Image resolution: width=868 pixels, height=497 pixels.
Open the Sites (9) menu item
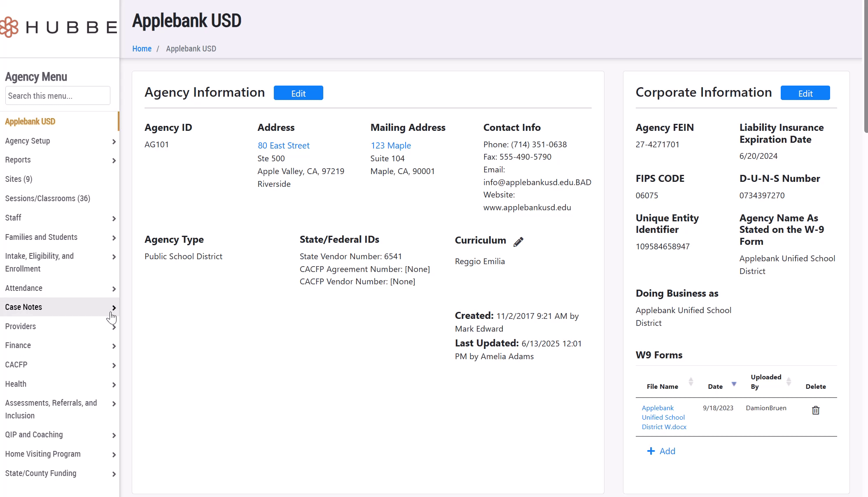[19, 179]
